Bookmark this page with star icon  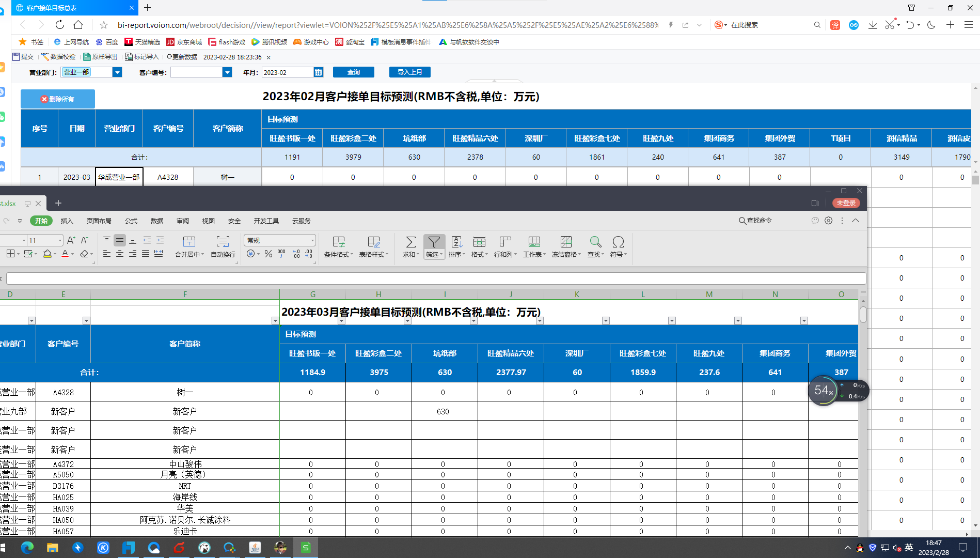[104, 25]
